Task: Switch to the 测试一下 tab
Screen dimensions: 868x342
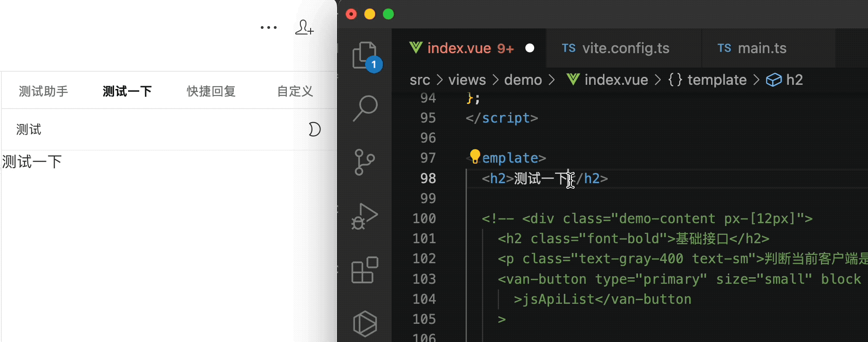Action: click(x=127, y=91)
